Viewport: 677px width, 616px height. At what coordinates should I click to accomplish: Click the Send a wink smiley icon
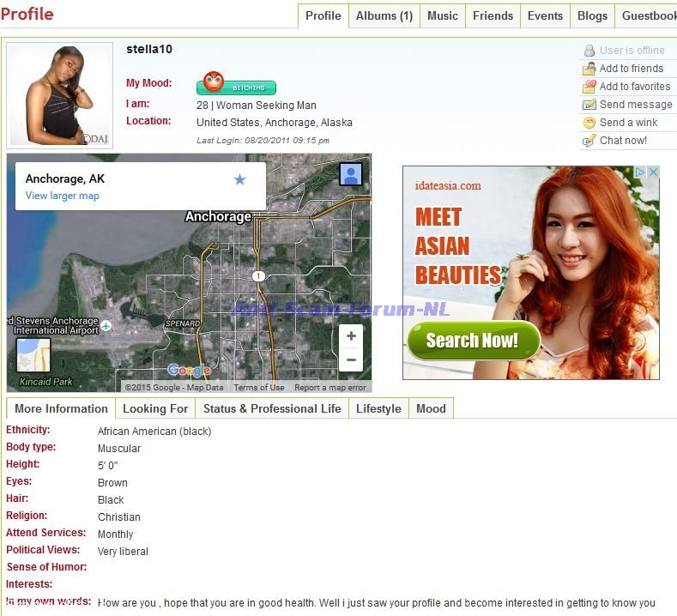[589, 123]
